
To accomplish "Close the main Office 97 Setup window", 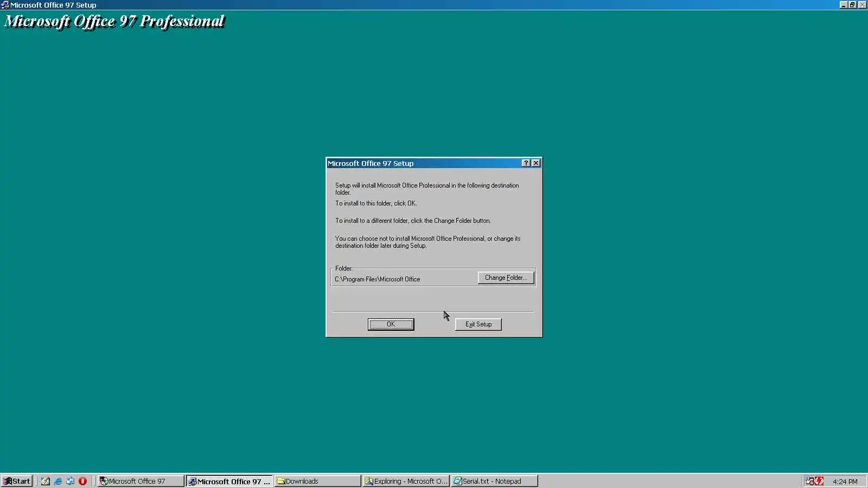I will [x=862, y=5].
